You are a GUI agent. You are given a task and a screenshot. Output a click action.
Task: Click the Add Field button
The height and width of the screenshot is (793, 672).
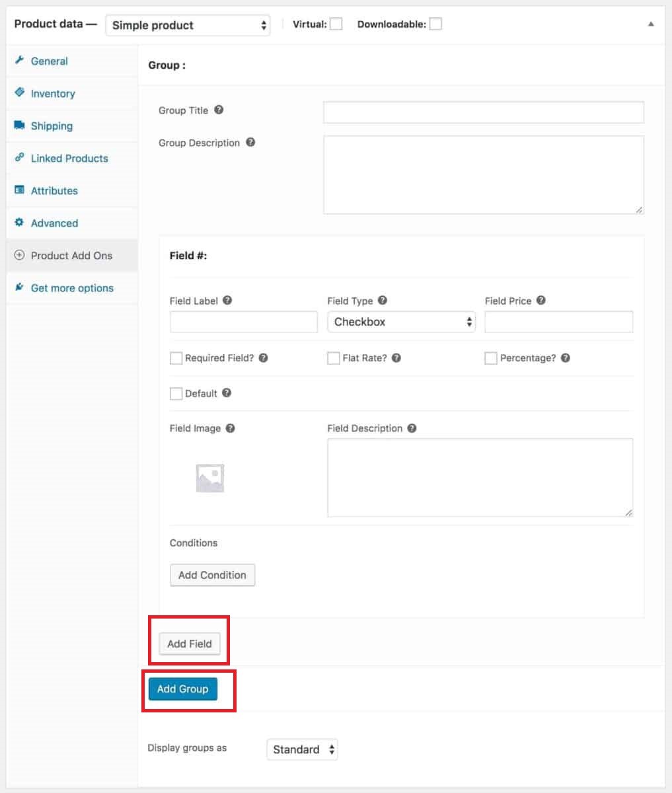click(x=190, y=643)
